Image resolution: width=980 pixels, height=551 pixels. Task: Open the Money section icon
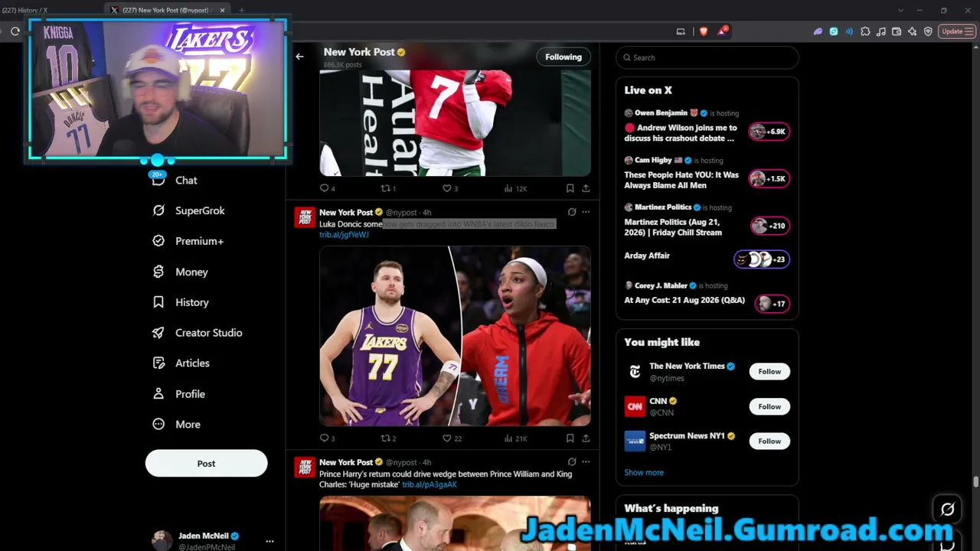click(x=158, y=272)
